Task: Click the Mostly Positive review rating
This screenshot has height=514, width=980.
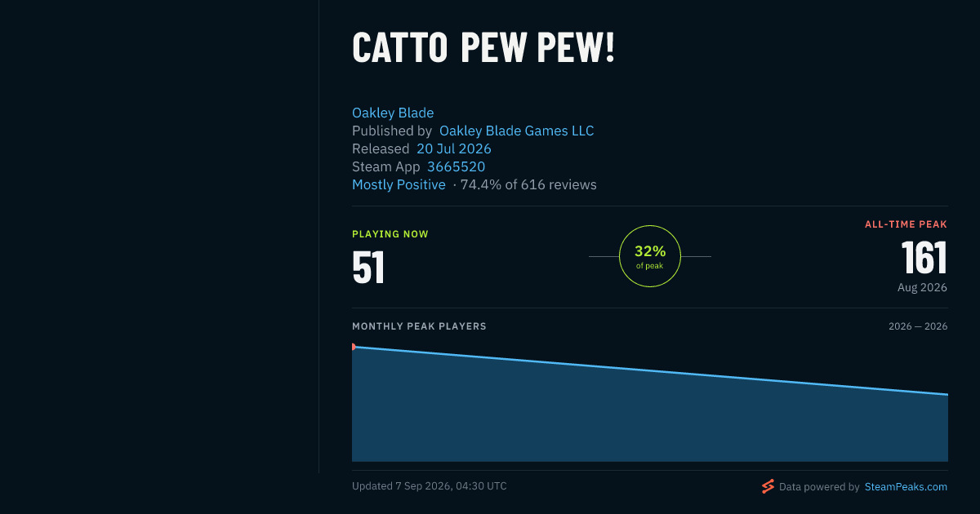Action: click(399, 184)
